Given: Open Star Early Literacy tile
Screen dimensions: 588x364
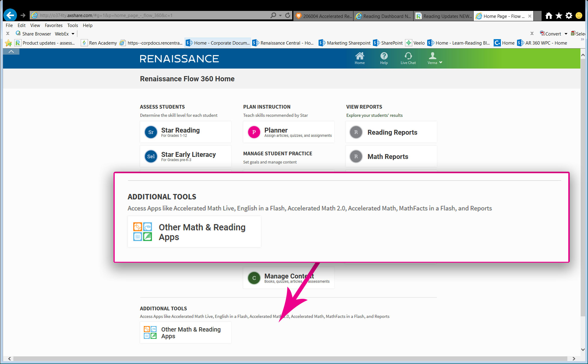Looking at the screenshot, I should [x=185, y=156].
